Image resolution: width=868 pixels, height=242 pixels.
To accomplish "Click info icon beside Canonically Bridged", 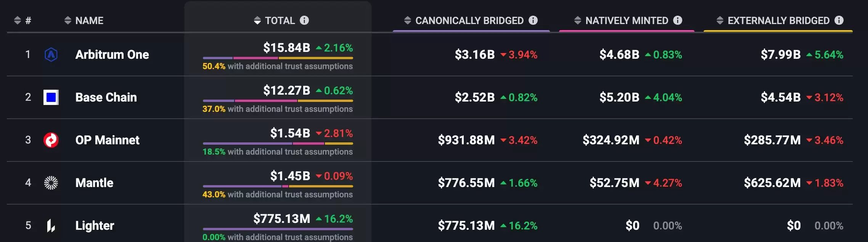I will 533,20.
